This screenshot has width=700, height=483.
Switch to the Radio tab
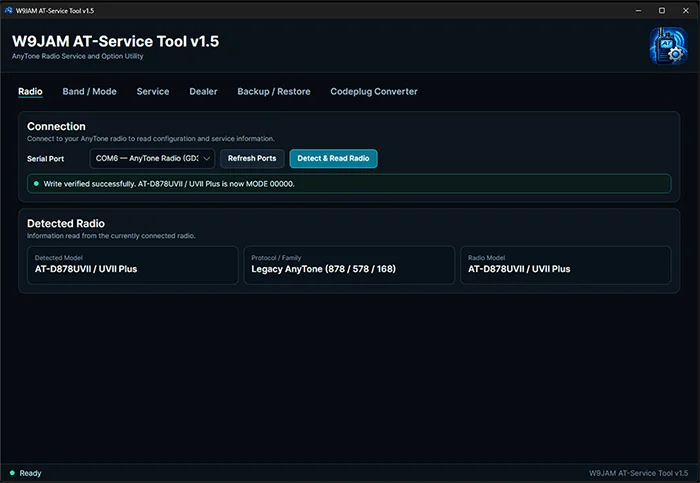click(x=30, y=92)
